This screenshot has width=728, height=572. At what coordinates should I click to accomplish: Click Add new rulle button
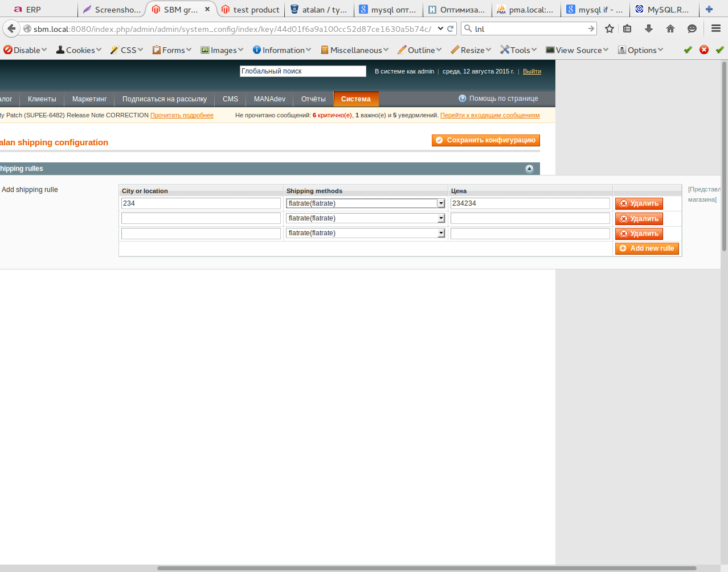(x=647, y=248)
